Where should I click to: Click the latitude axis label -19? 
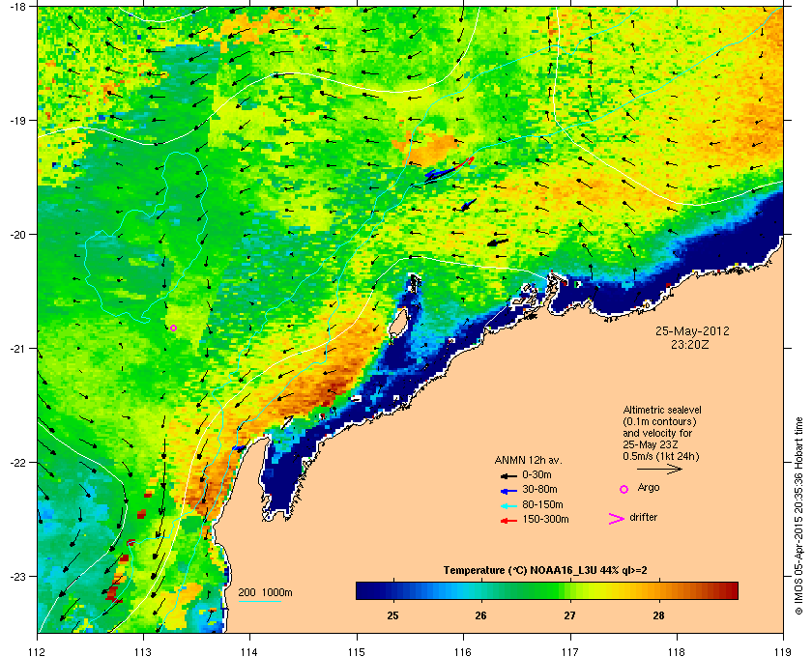17,120
